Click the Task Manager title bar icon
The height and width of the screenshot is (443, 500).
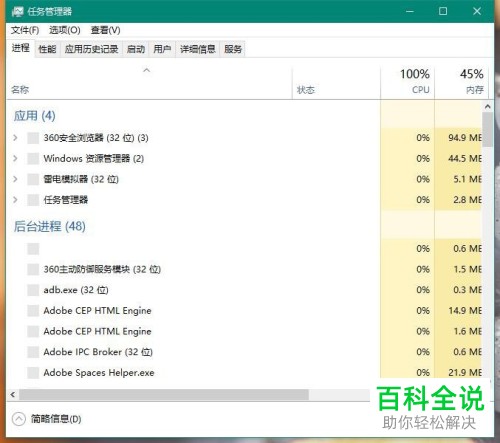coord(18,12)
